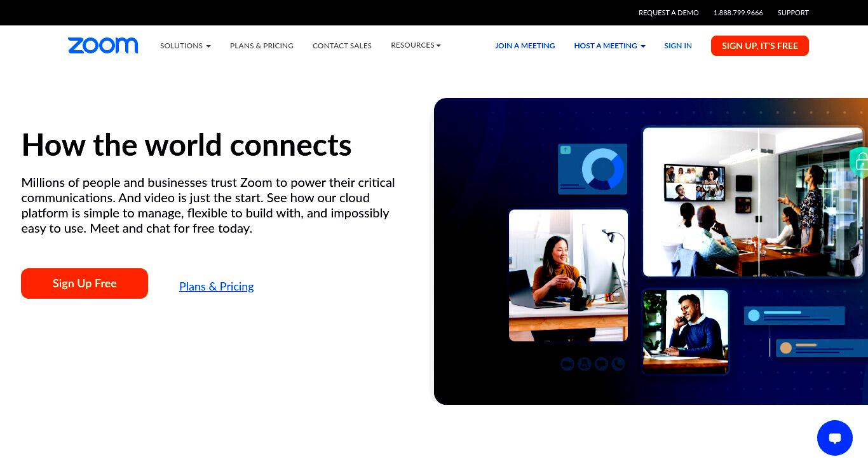Click the orange-dot chat message bubble
Viewport: 868px width, 471px height.
[822, 348]
